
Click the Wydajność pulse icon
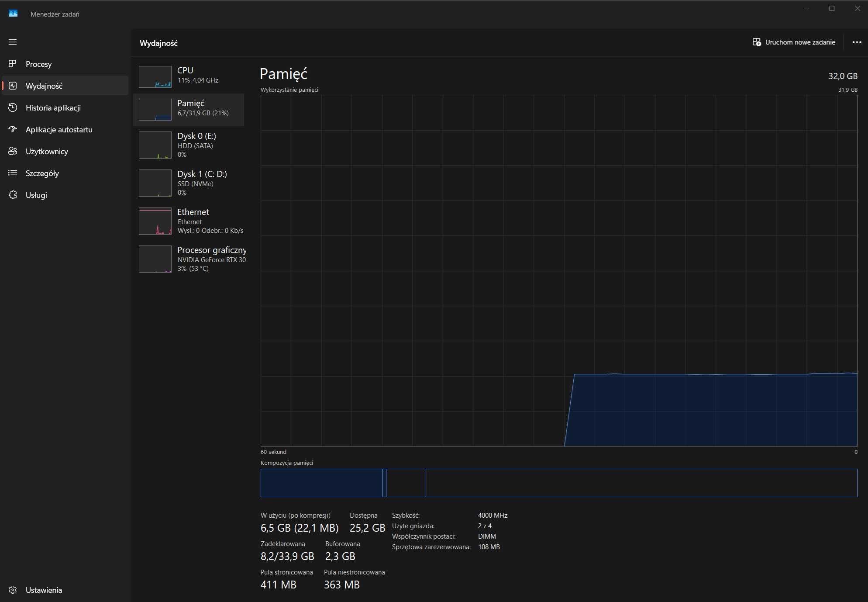pos(13,86)
